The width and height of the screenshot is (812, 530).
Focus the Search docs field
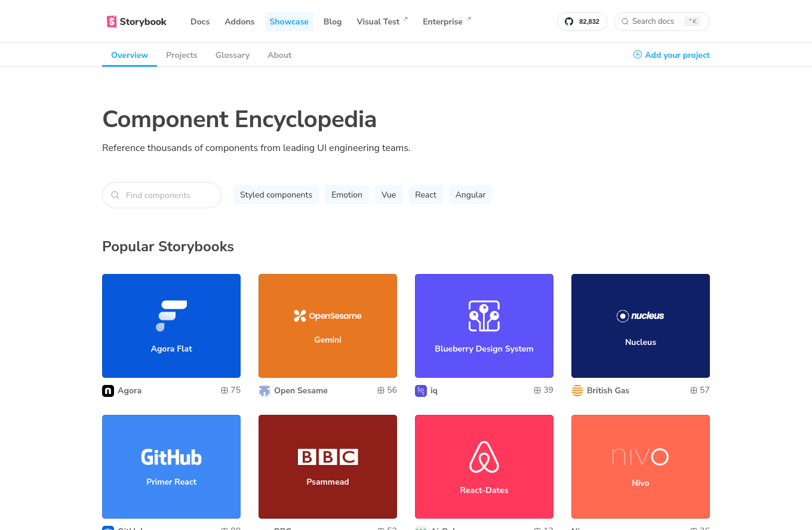point(662,21)
